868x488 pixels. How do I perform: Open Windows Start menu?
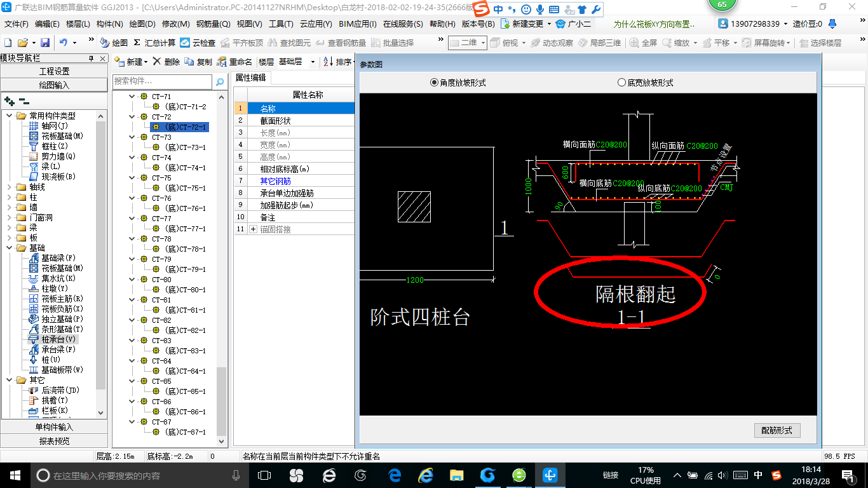point(15,475)
